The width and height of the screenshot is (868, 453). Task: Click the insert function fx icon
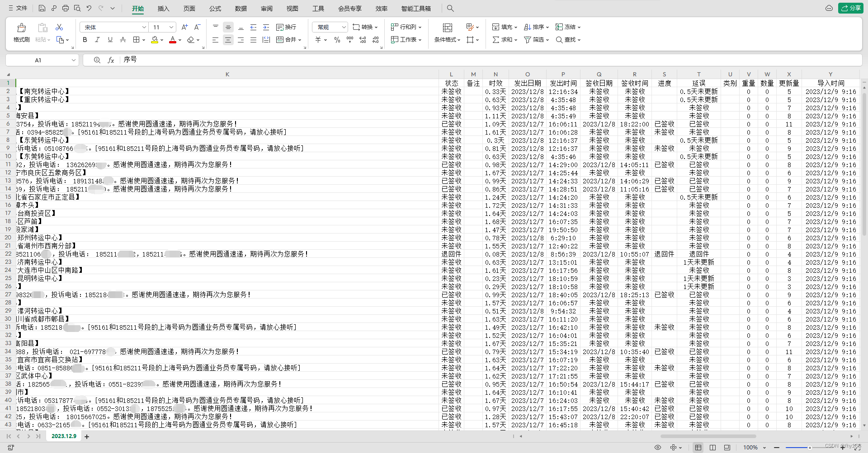111,60
